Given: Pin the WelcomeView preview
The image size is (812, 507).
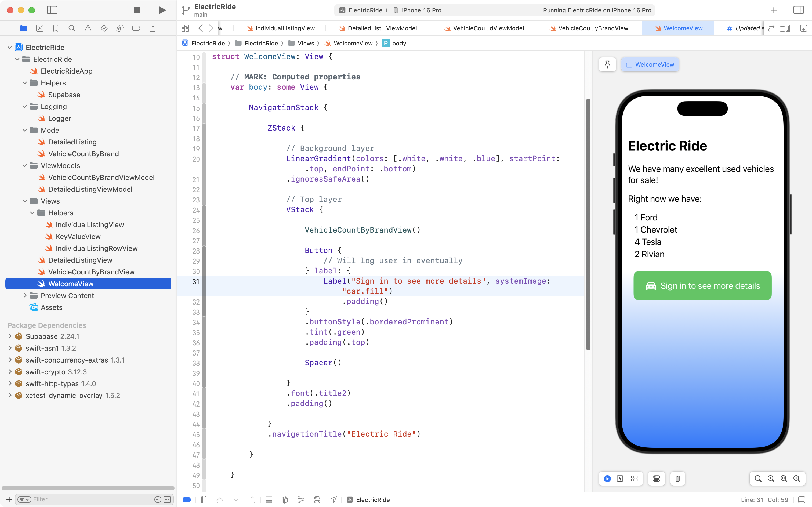Looking at the screenshot, I should [x=607, y=64].
